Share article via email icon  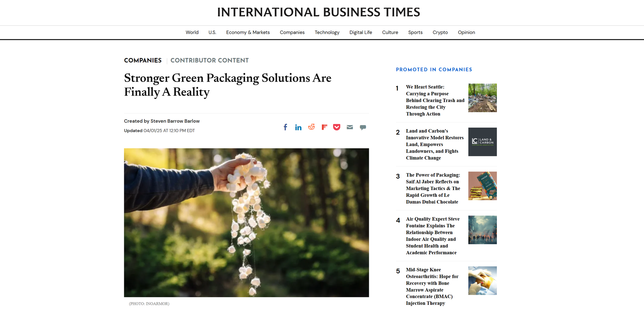[x=350, y=127]
